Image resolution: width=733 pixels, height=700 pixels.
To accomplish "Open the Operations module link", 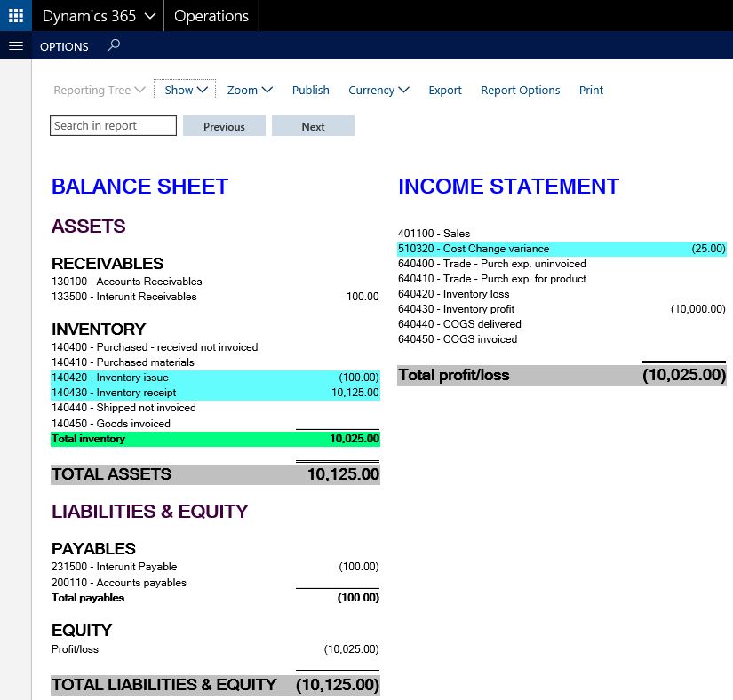I will pyautogui.click(x=211, y=16).
